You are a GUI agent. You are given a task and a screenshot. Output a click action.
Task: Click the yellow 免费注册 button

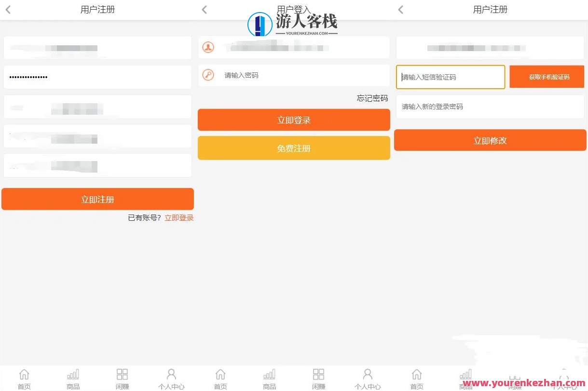click(x=294, y=148)
